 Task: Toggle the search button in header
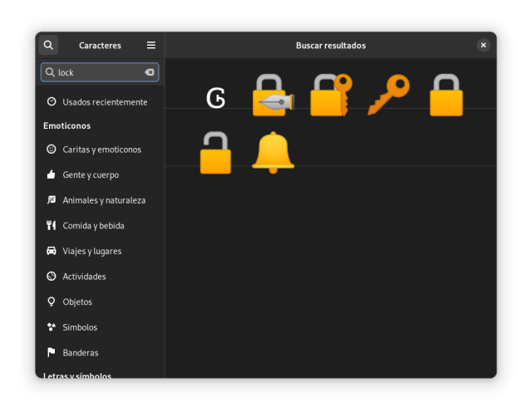pyautogui.click(x=48, y=45)
